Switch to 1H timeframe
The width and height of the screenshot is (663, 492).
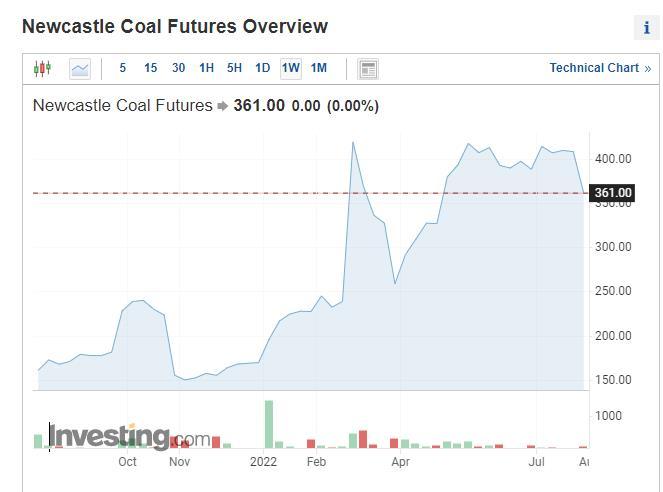tap(206, 68)
